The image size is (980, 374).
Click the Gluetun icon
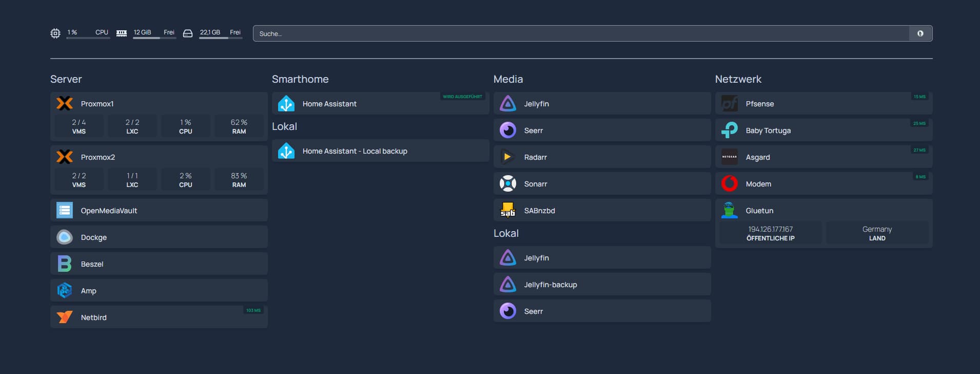pos(730,210)
